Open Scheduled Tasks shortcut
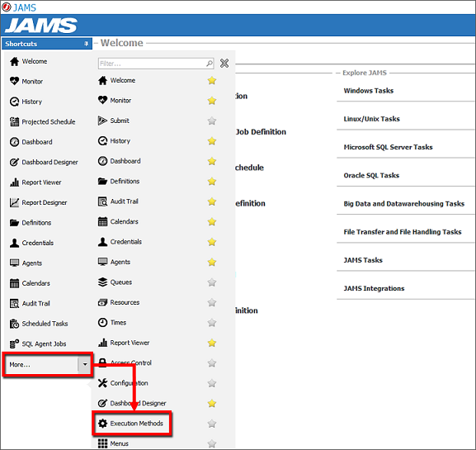Screen dimensions: 476x450 point(39,324)
